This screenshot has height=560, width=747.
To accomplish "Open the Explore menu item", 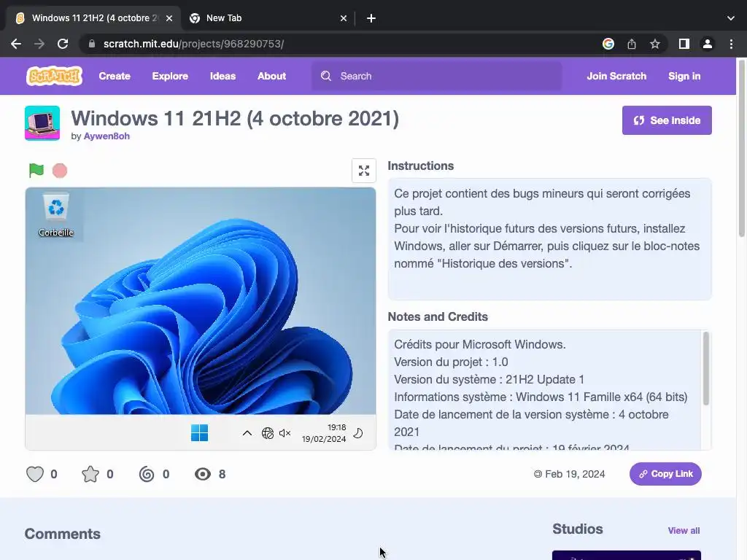I will click(x=170, y=76).
